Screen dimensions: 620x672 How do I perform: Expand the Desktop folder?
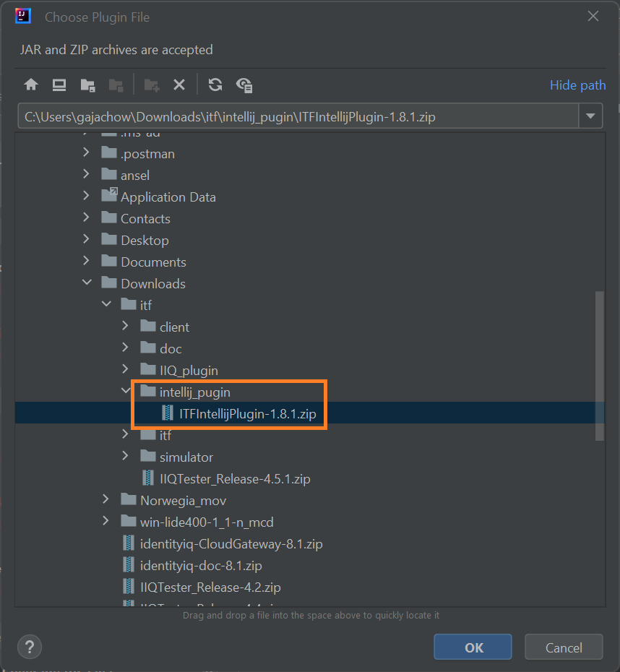(86, 238)
